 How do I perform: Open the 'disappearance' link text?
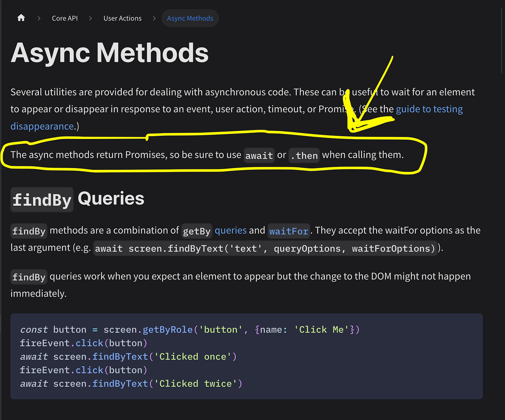(42, 126)
